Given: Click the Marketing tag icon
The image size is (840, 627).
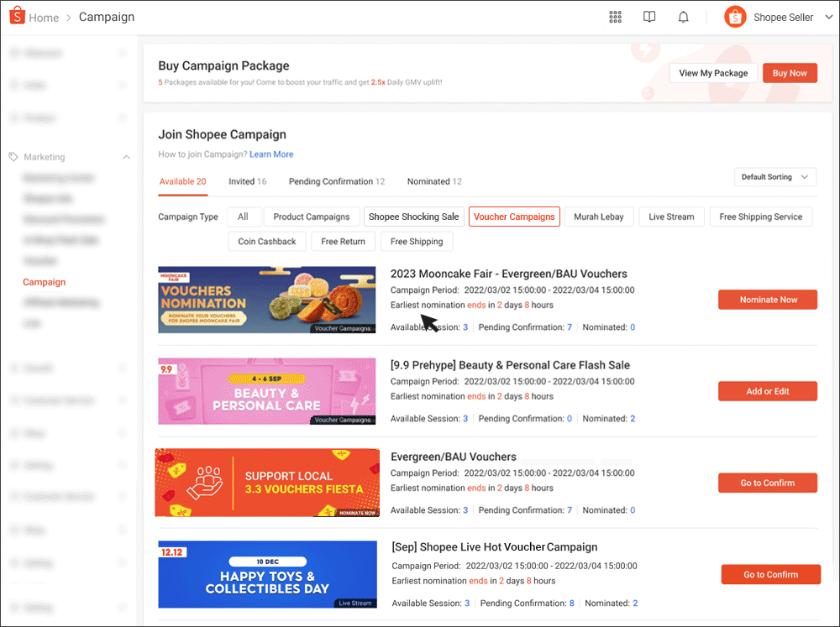Looking at the screenshot, I should pyautogui.click(x=13, y=157).
